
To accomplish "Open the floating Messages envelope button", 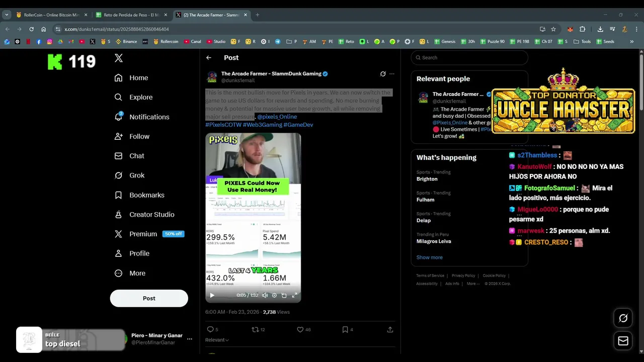I will pyautogui.click(x=623, y=341).
